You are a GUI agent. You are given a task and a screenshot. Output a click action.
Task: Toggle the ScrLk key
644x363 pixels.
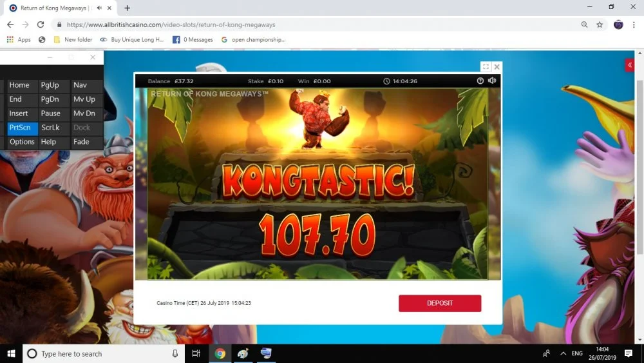pos(54,128)
